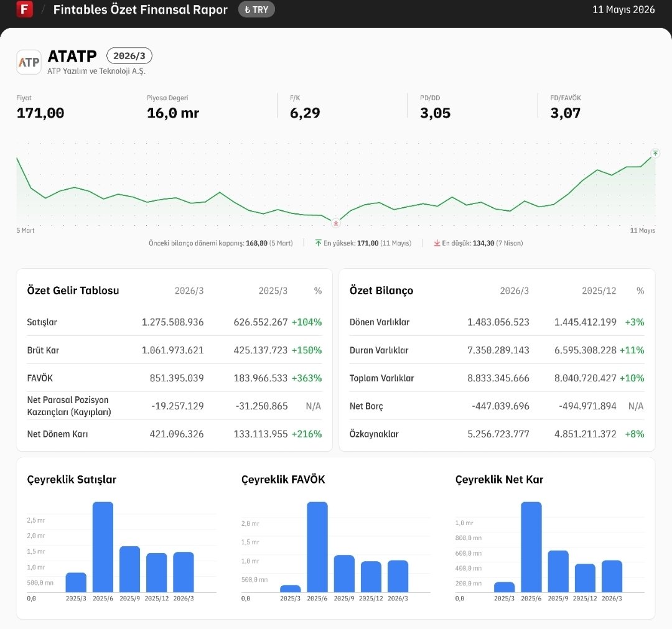Click the Çeyreklik Net Kar chart title
672x629 pixels.
[499, 480]
